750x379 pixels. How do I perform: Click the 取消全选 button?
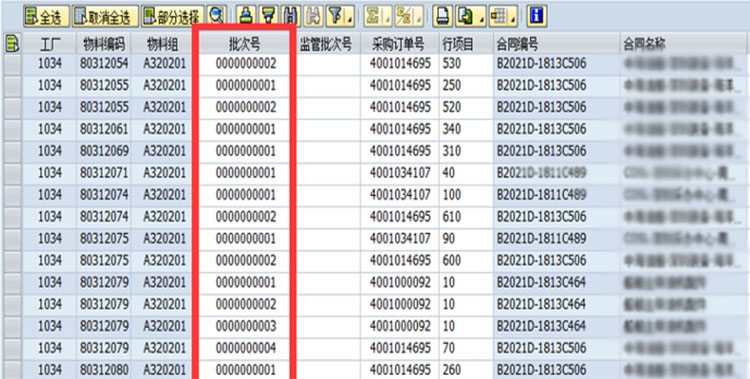pos(105,17)
